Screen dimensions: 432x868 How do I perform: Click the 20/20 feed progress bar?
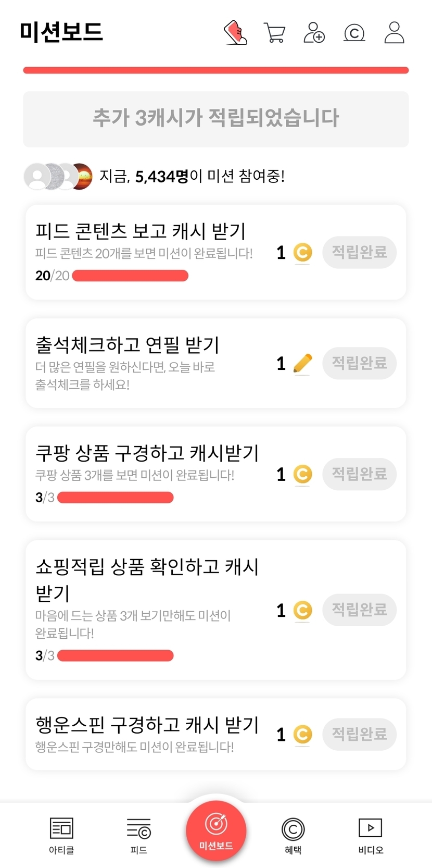[130, 276]
